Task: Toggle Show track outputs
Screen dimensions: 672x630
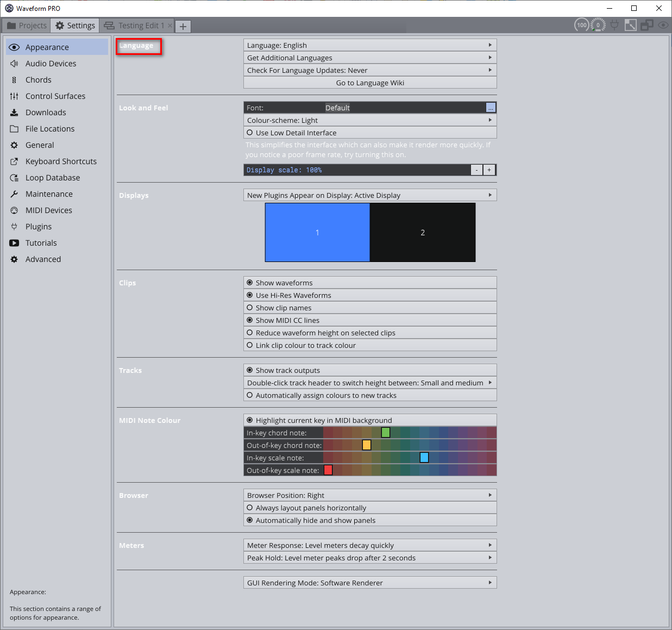Action: click(370, 370)
